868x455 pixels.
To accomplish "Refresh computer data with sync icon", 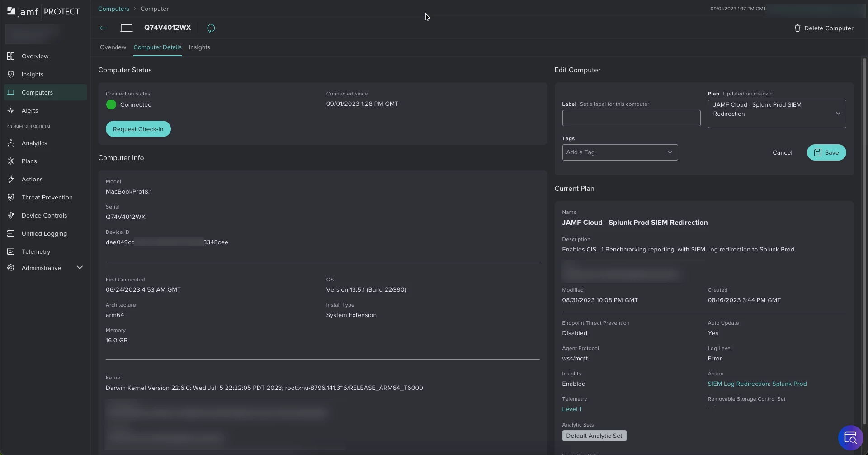I will tap(211, 28).
